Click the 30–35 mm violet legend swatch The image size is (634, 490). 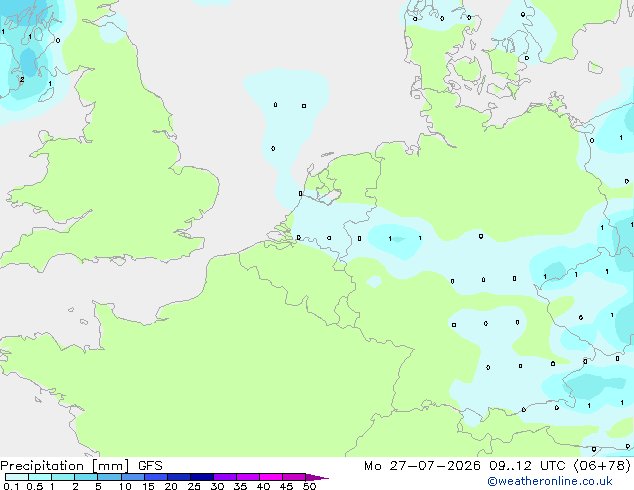224,477
